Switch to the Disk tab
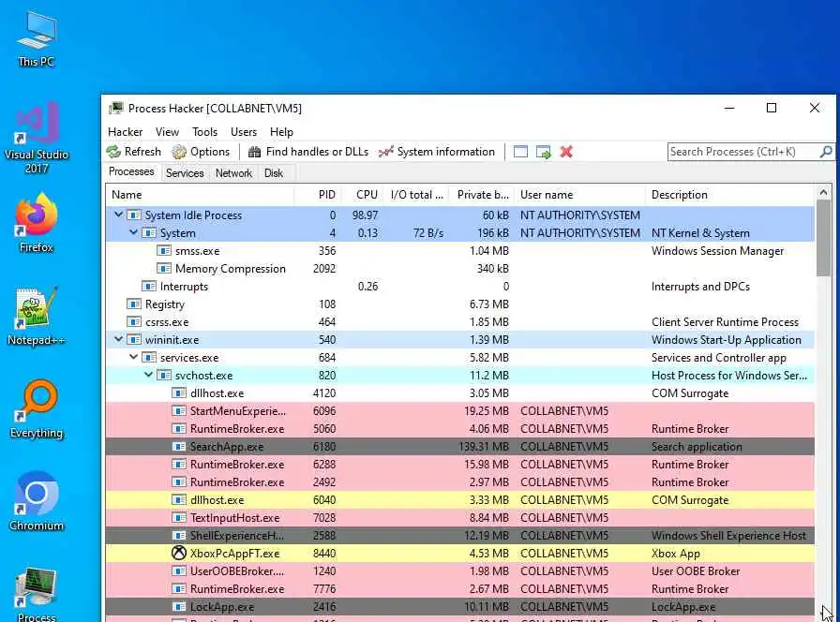The image size is (840, 622). pos(274,173)
